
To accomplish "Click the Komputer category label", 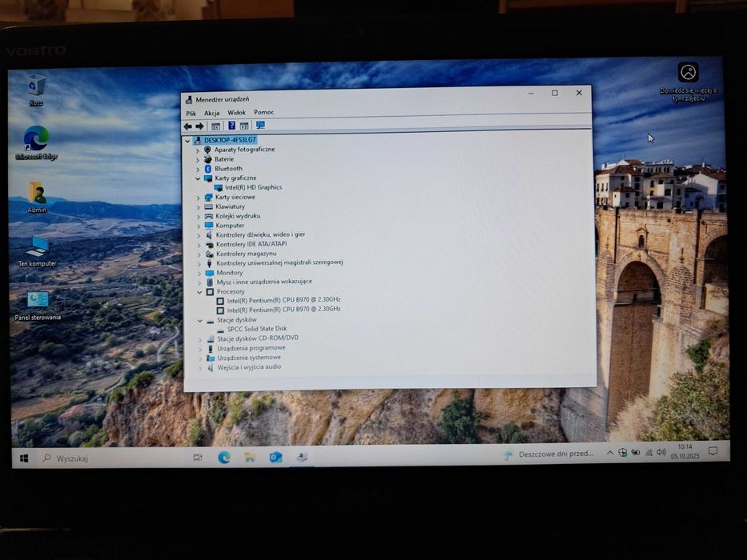I will [230, 226].
